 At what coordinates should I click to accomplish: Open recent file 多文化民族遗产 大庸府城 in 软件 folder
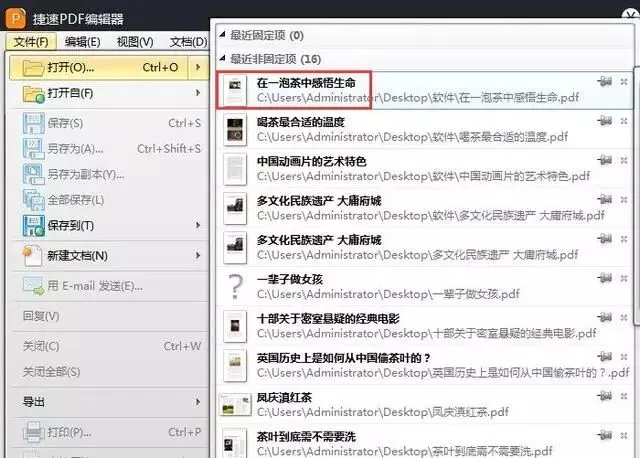coord(424,208)
